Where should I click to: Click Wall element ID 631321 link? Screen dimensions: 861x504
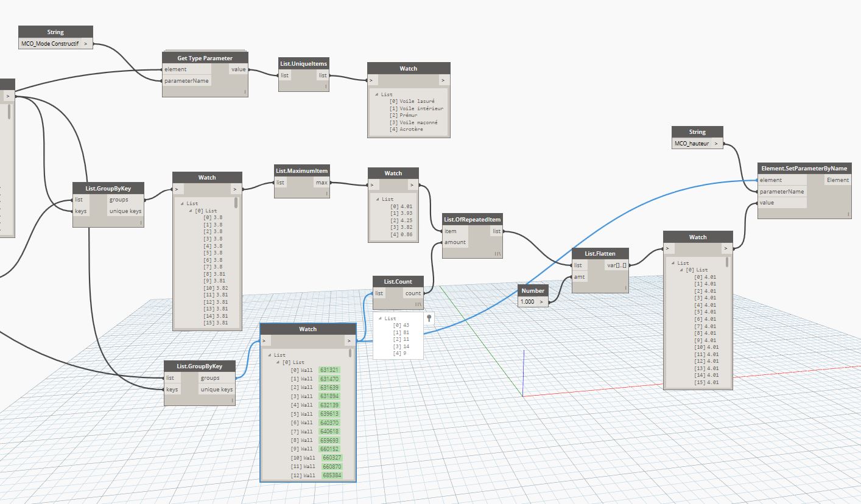pos(329,370)
